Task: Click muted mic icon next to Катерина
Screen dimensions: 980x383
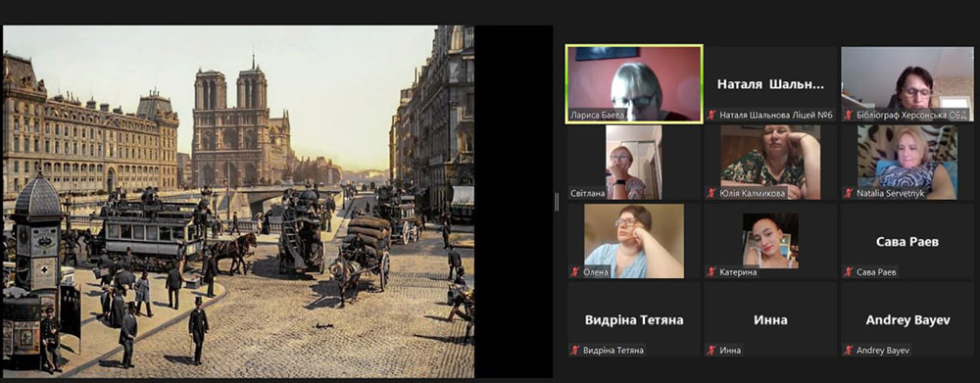Action: click(x=711, y=271)
